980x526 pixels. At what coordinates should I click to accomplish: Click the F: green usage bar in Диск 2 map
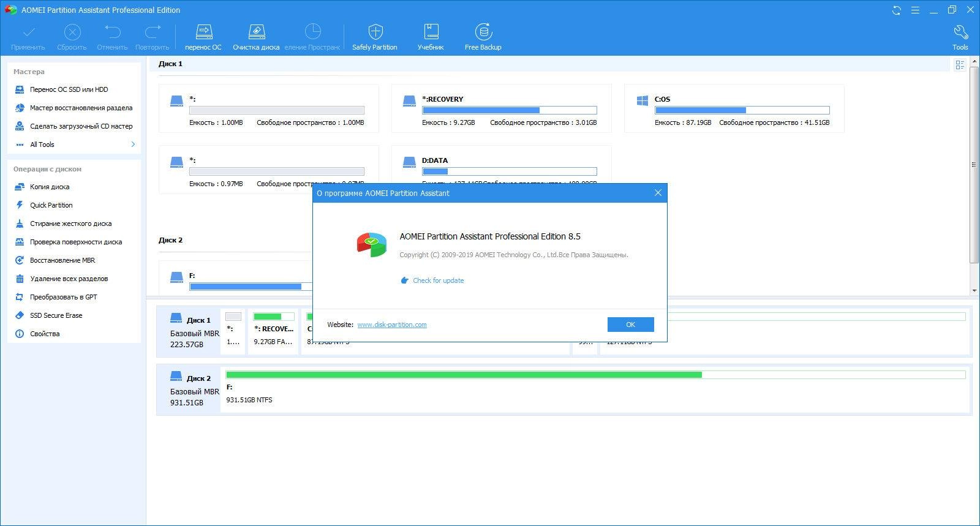pyautogui.click(x=595, y=375)
